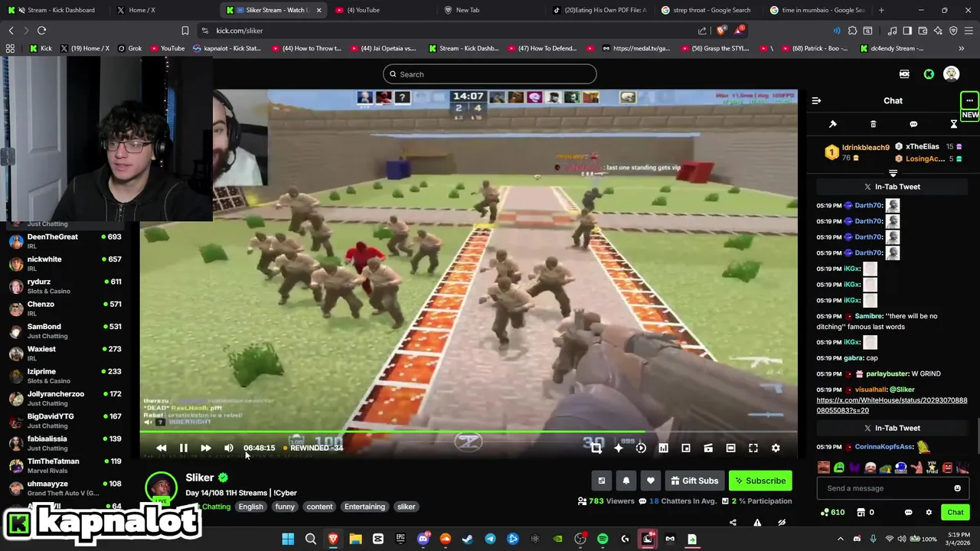The width and height of the screenshot is (980, 551).
Task: Open DeenTheGreat channel in sidebar
Action: point(65,241)
